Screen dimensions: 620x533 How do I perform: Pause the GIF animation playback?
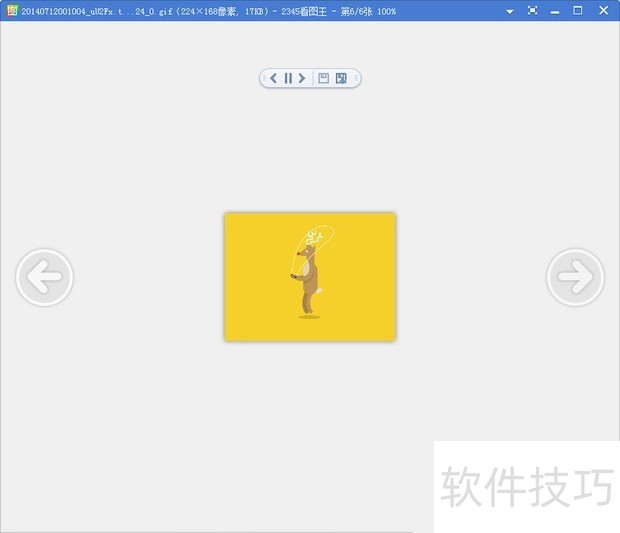[288, 78]
